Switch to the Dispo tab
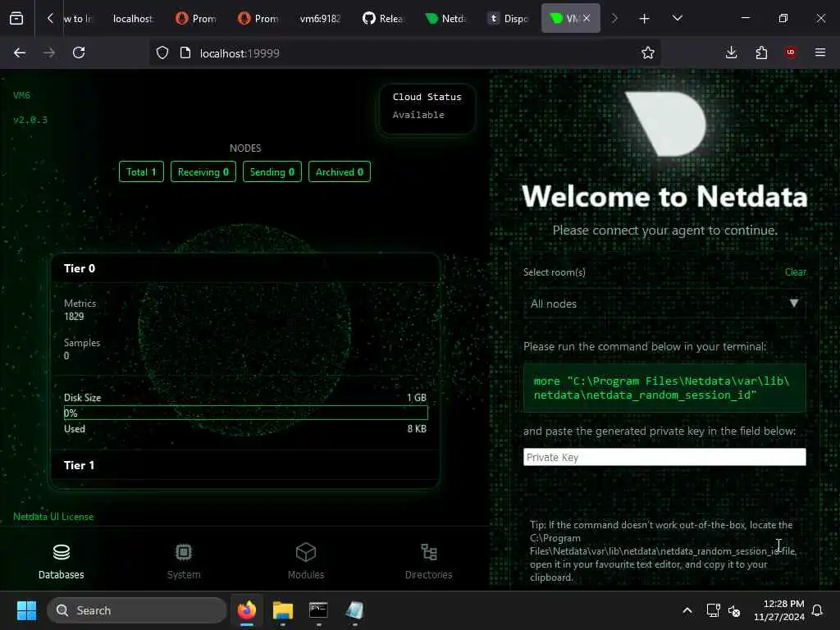This screenshot has height=630, width=840. pos(509,19)
